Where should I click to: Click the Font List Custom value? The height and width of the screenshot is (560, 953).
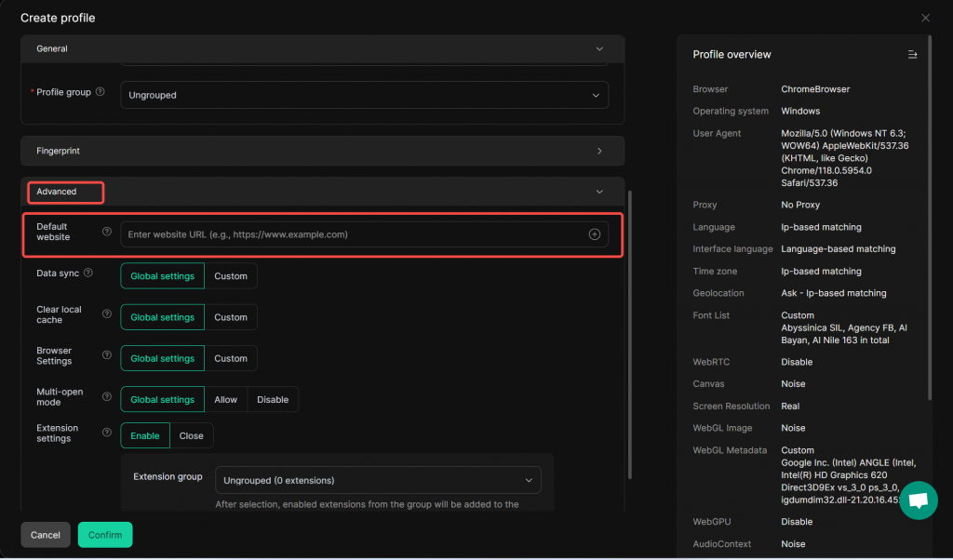coord(798,315)
